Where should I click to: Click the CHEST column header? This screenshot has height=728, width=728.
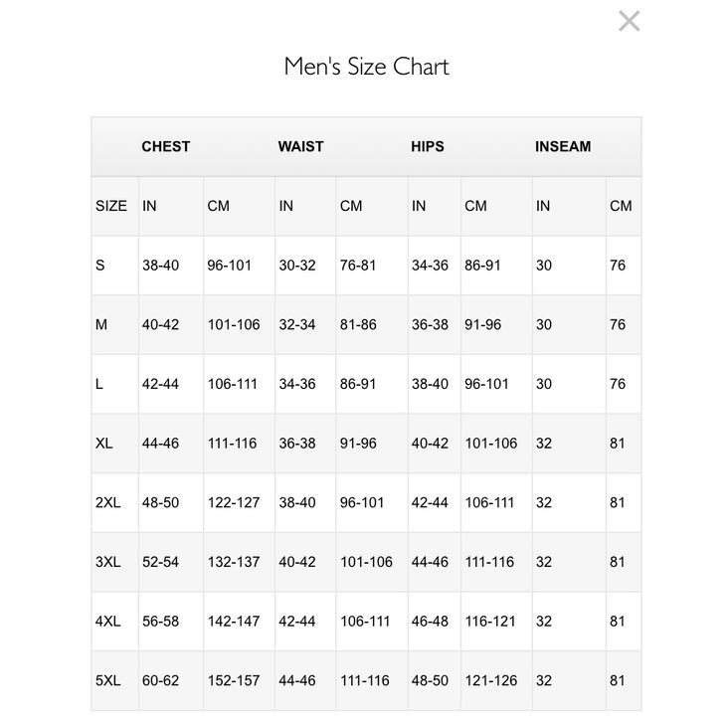coord(165,146)
